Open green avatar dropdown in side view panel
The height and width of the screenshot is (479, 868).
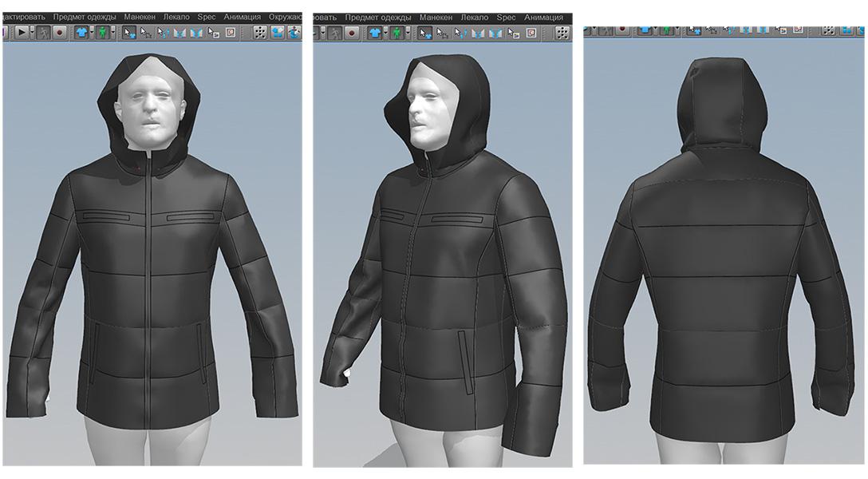tap(408, 33)
